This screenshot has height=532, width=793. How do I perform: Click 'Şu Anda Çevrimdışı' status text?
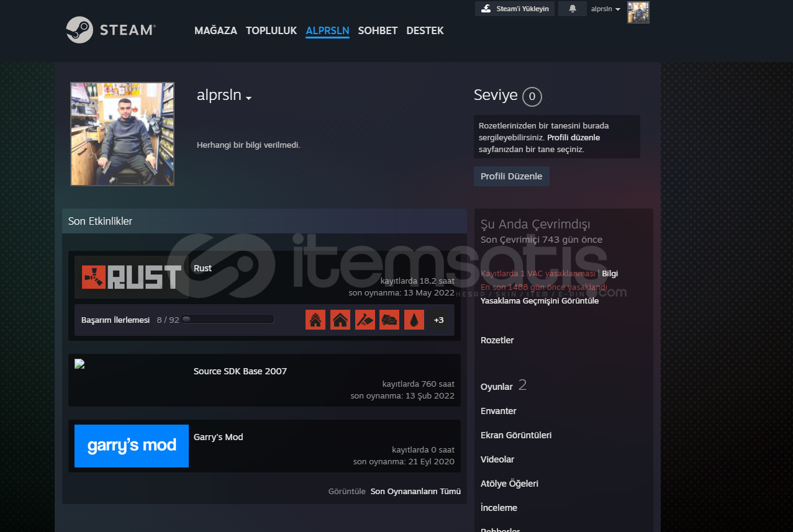point(535,224)
